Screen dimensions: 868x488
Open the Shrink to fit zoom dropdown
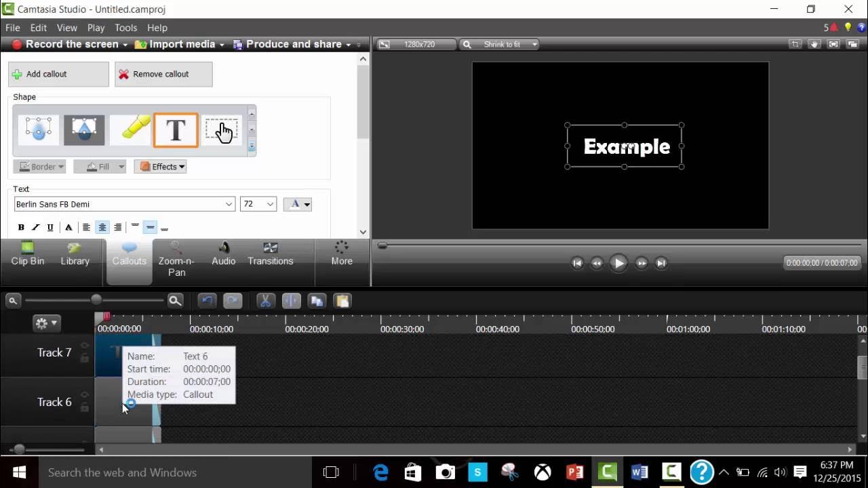coord(500,44)
